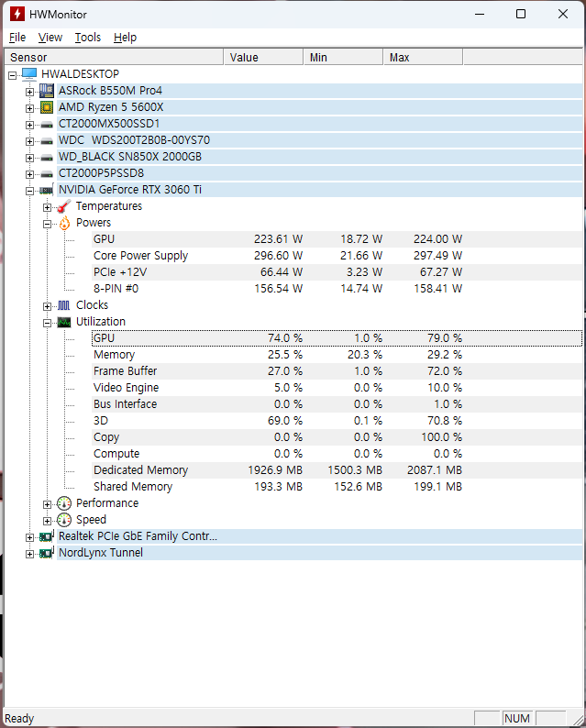Click the Max column header
Viewport: 586px width, 728px height.
[x=422, y=58]
